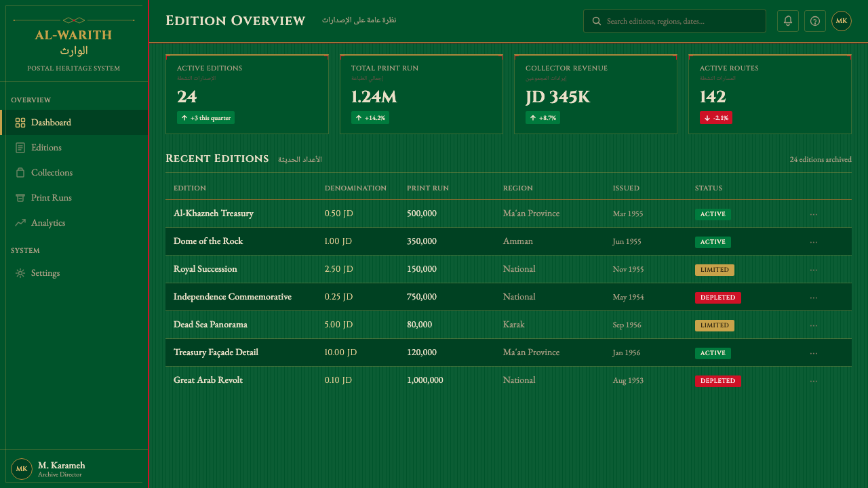This screenshot has height=488, width=868.
Task: Go to Dashboard in the sidebar
Action: coord(74,123)
